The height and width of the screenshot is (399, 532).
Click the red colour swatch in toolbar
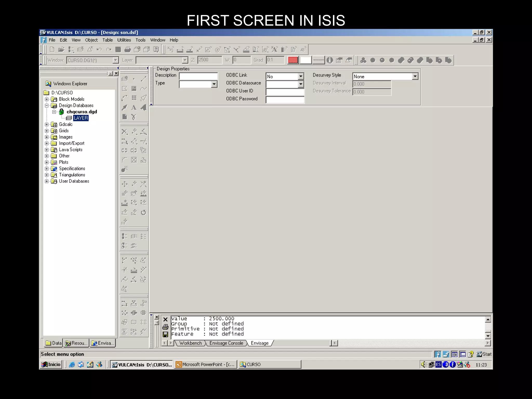click(293, 60)
